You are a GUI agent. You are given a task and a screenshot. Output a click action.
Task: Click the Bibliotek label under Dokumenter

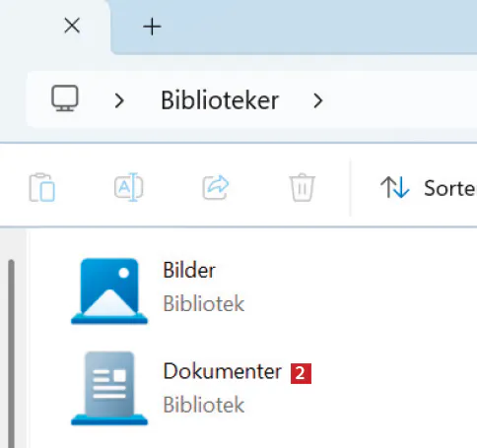204,405
